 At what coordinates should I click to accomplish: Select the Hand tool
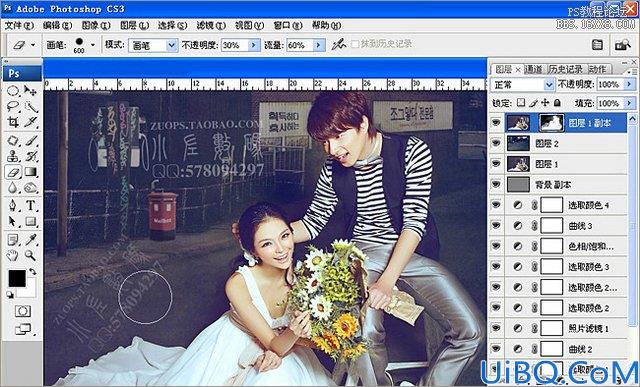pos(13,256)
